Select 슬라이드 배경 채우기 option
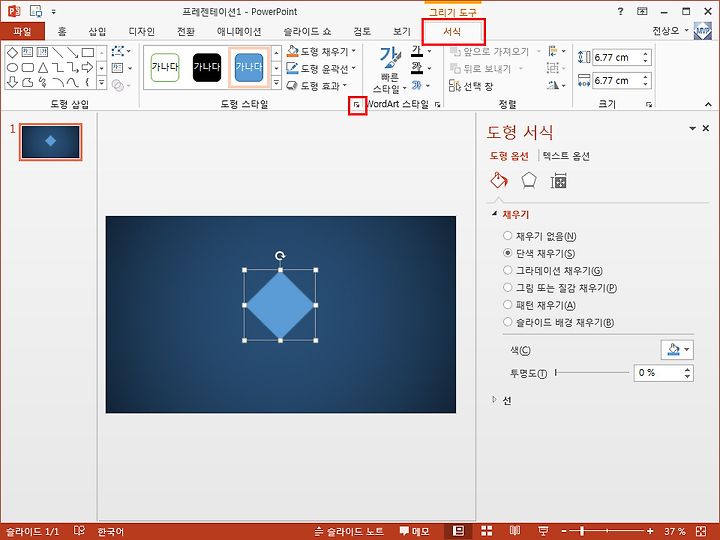The height and width of the screenshot is (540, 720). pos(558,322)
